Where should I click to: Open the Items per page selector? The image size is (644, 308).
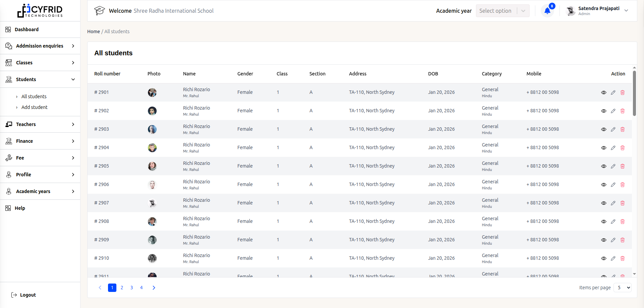(623, 288)
